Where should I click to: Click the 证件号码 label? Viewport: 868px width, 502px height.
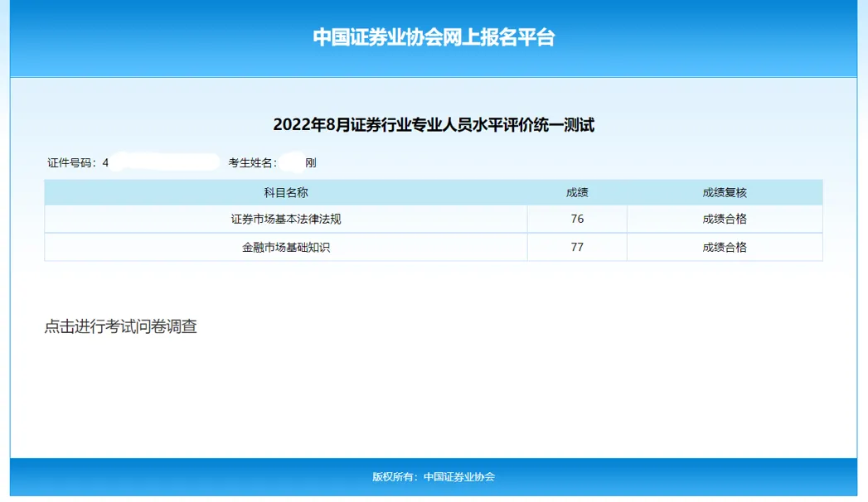pos(72,162)
